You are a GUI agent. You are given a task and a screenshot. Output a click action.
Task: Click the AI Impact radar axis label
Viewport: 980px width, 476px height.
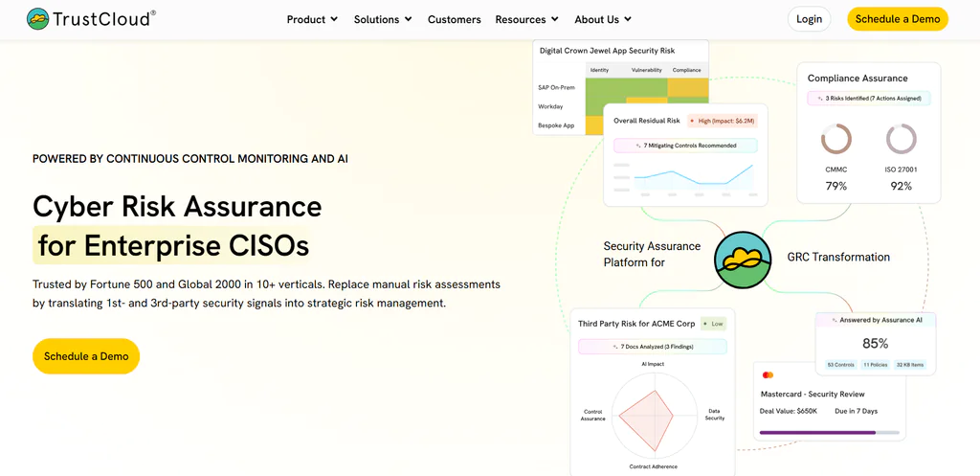653,363
